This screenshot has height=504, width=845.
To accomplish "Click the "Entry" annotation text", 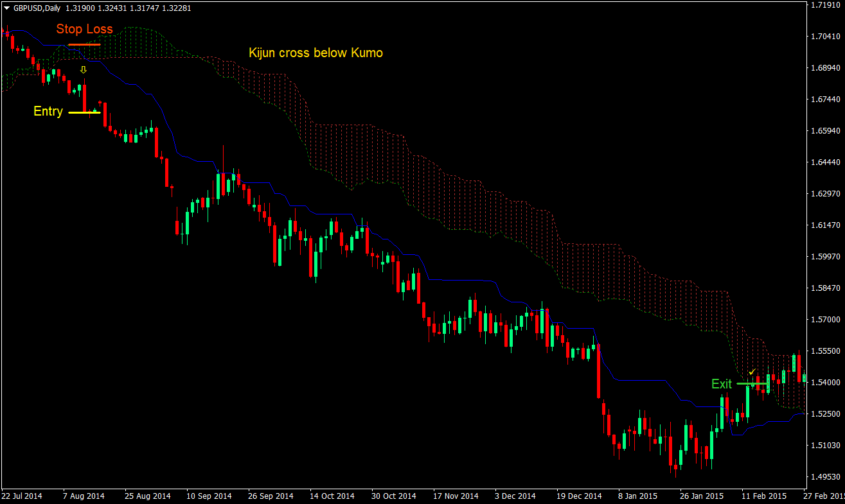I will click(x=48, y=111).
